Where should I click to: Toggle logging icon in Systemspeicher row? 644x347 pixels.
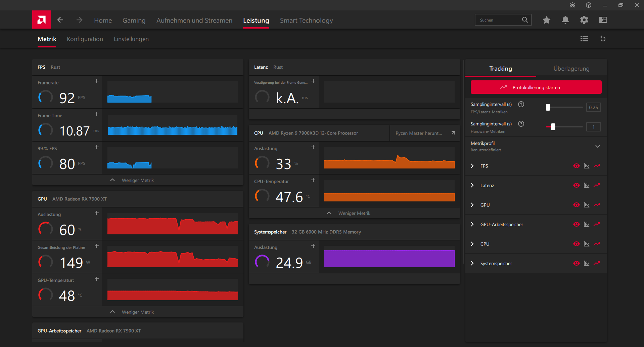point(597,263)
